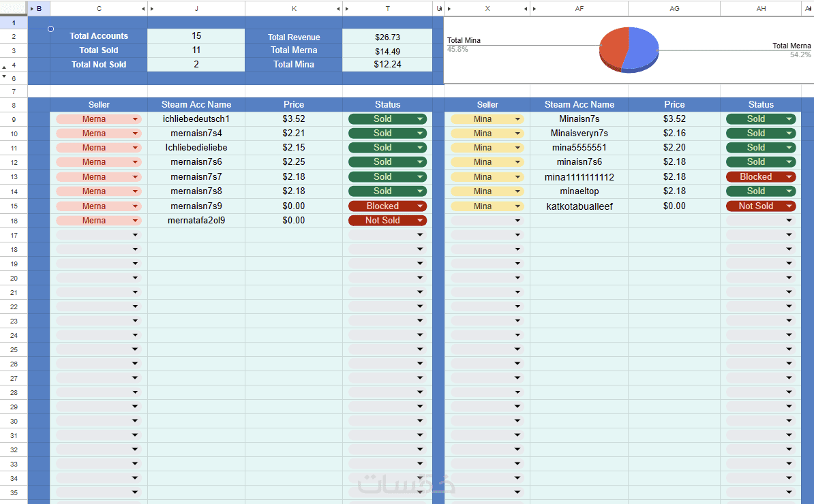Click the unhide arrow before column T
Viewport: 814px width, 504px height.
[x=347, y=9]
